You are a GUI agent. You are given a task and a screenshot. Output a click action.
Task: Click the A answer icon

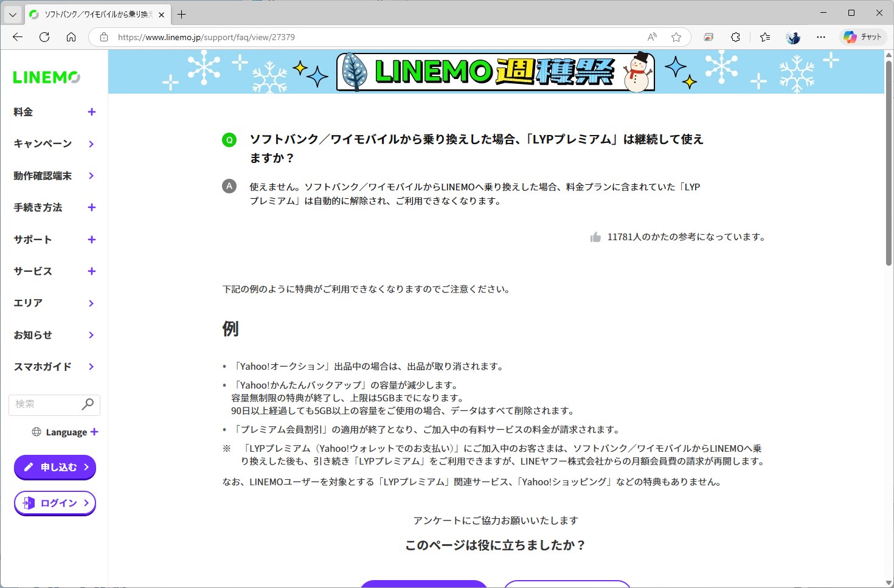coord(229,186)
